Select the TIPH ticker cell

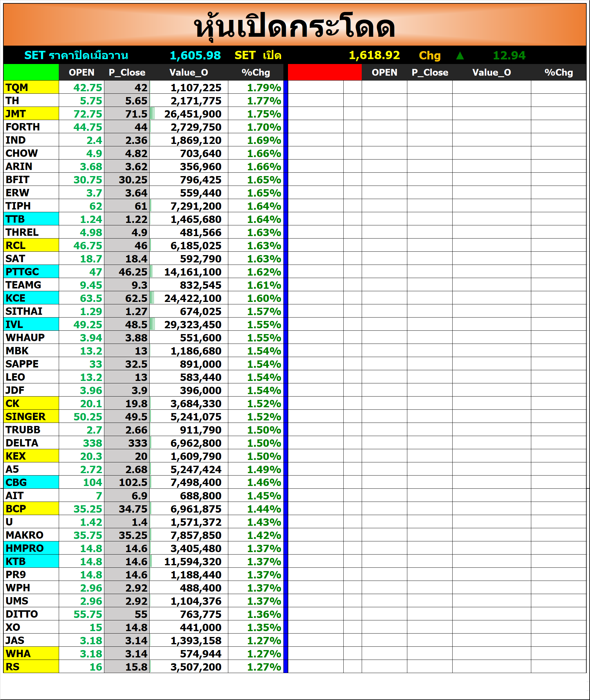31,206
